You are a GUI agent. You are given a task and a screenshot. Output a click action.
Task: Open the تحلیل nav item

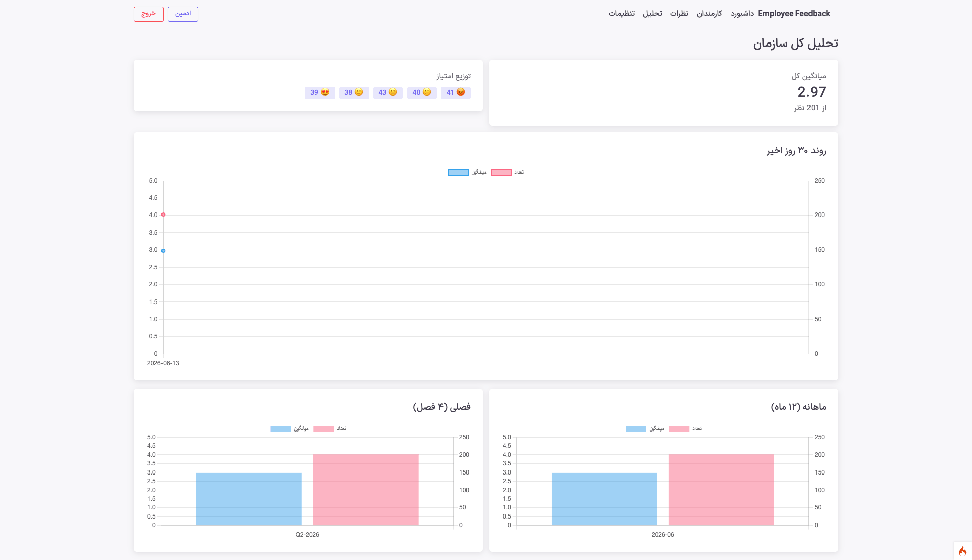point(653,14)
